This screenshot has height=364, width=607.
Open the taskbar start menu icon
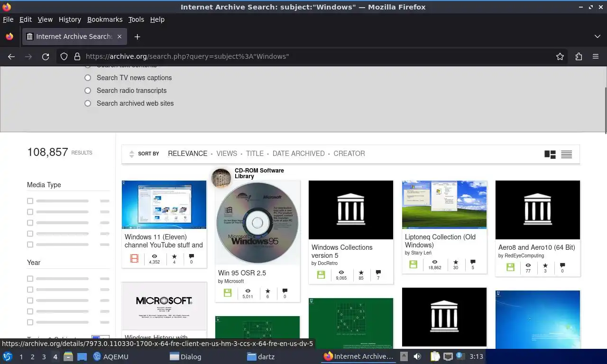click(x=8, y=356)
